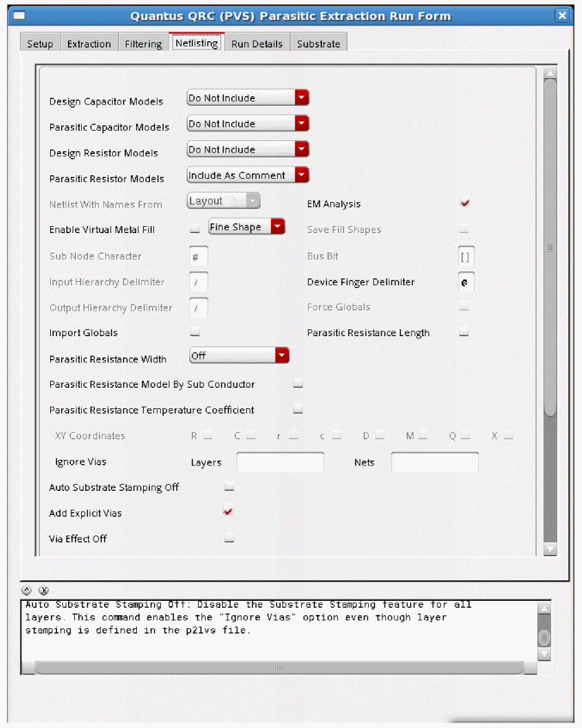Open Netlist With Names From Layout dropdown

[x=224, y=201]
